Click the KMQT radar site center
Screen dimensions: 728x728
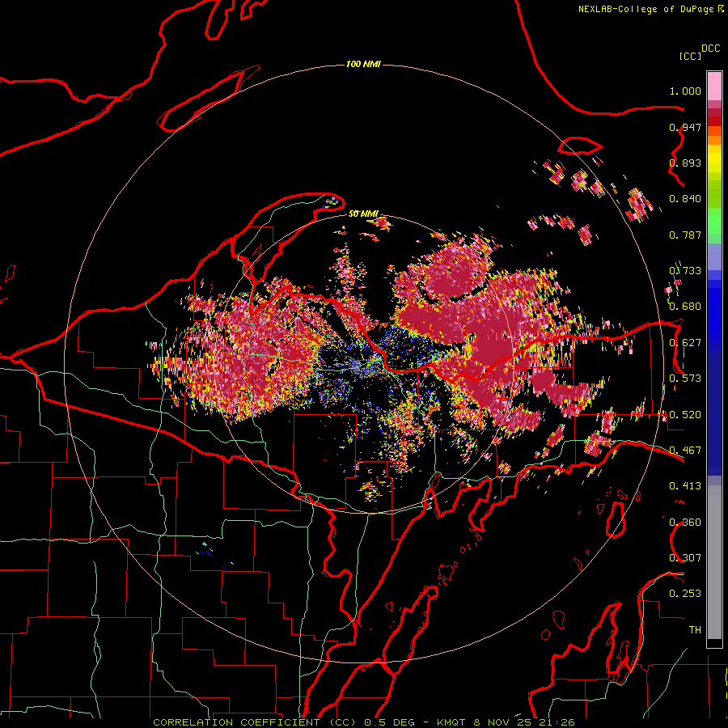(364, 364)
